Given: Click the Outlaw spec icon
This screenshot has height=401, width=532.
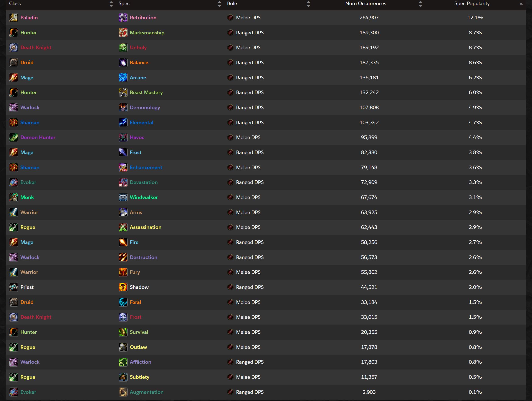Looking at the screenshot, I should [x=123, y=347].
